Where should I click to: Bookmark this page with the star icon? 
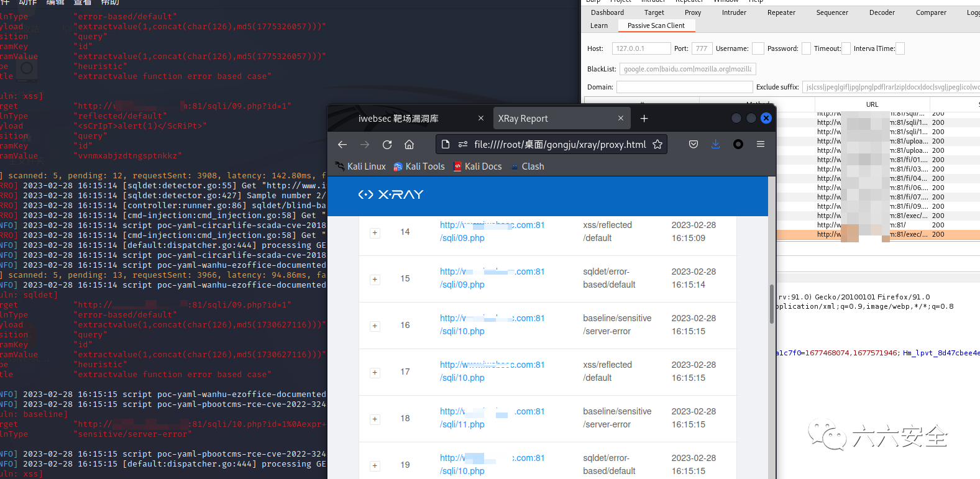point(657,145)
